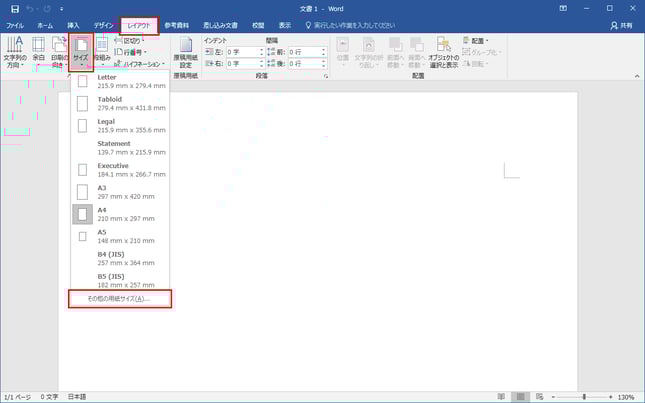The height and width of the screenshot is (403, 645).
Task: Switch to the 差し込み文書 tab
Action: coord(220,25)
